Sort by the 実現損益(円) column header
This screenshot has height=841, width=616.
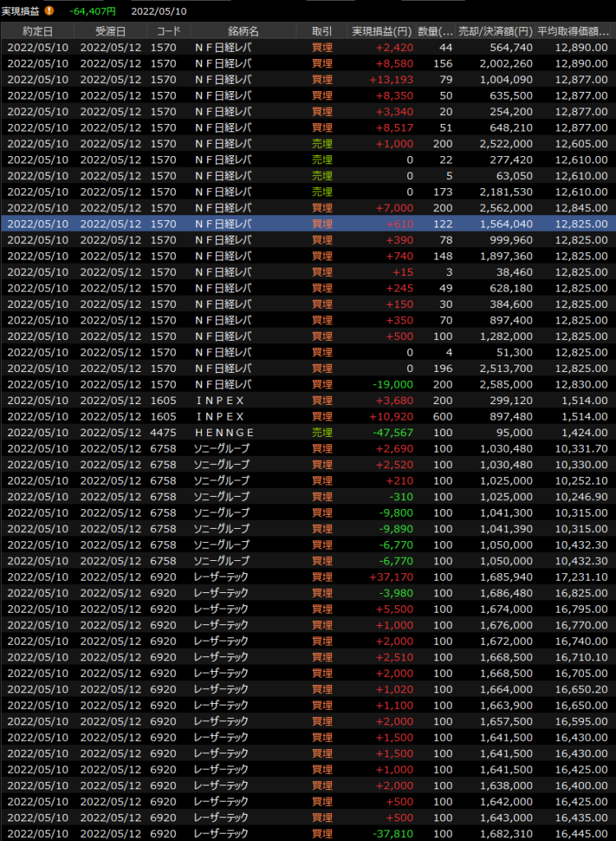pyautogui.click(x=382, y=31)
